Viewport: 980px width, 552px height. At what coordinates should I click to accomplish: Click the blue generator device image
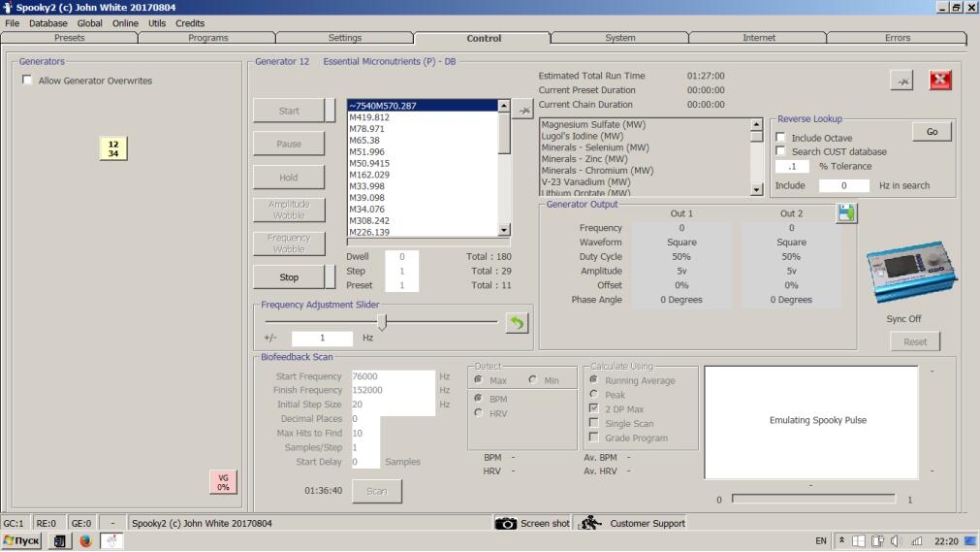click(912, 273)
